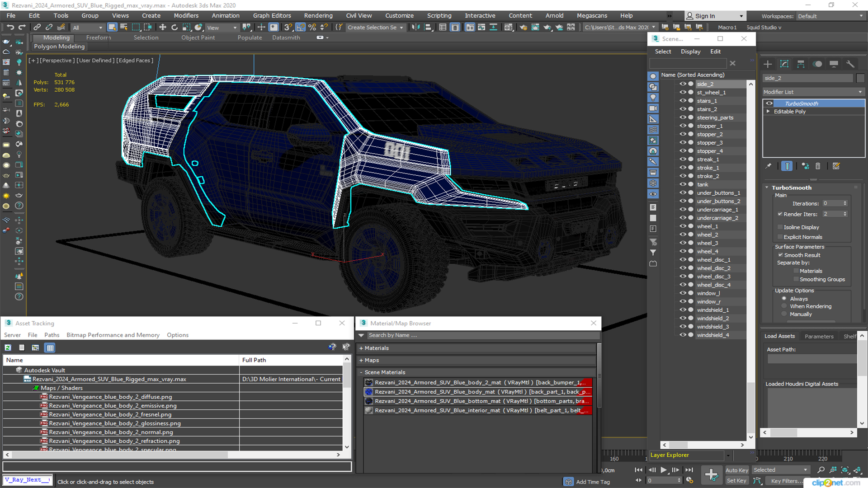Toggle TurboSmooth modifier eye in stack
The width and height of the screenshot is (868, 488).
tap(769, 103)
